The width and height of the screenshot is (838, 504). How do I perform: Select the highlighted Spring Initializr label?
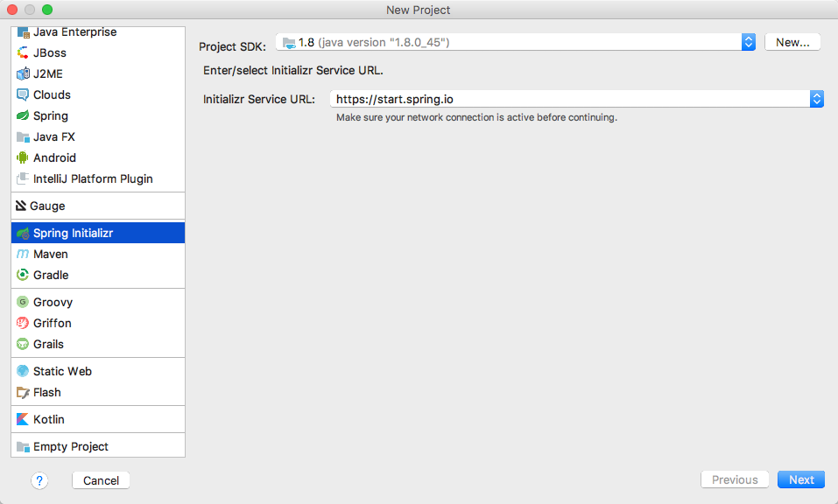74,234
